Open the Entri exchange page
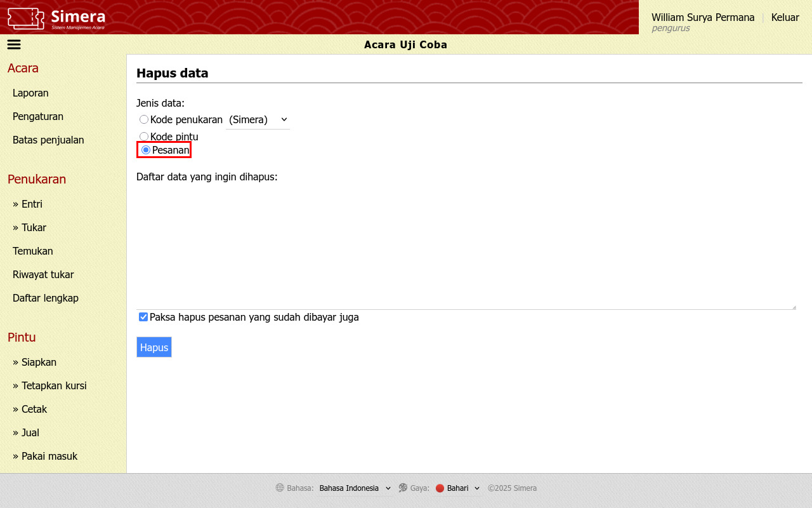Image resolution: width=812 pixels, height=508 pixels. coord(27,204)
